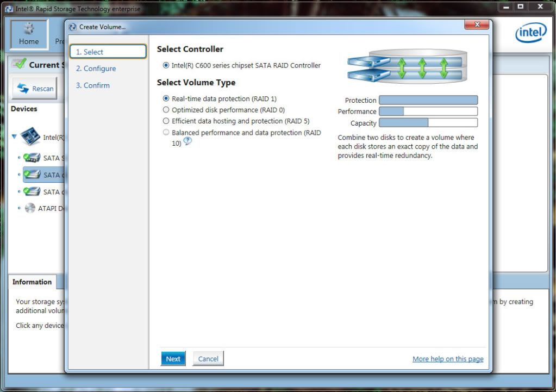Click the Performance level bar

428,111
